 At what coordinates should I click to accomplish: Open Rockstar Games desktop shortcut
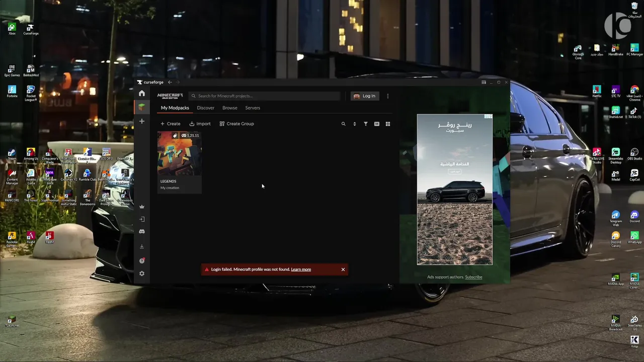click(x=12, y=239)
